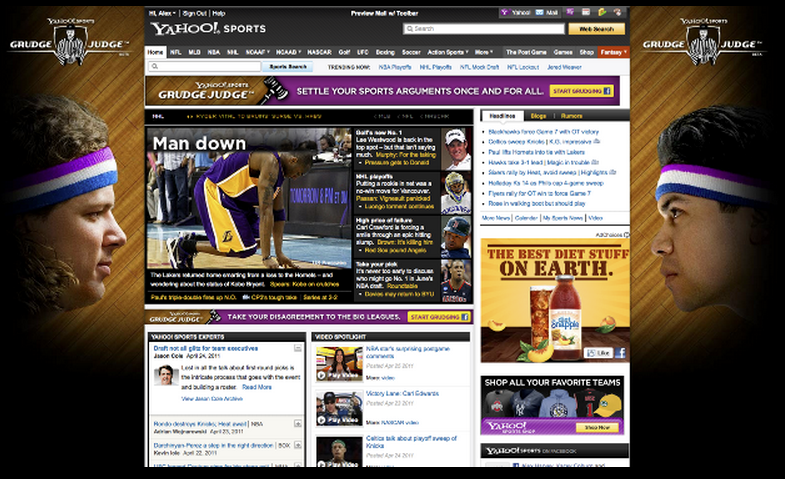The height and width of the screenshot is (479, 785).
Task: Open Mail from the top toolbar
Action: coord(547,13)
